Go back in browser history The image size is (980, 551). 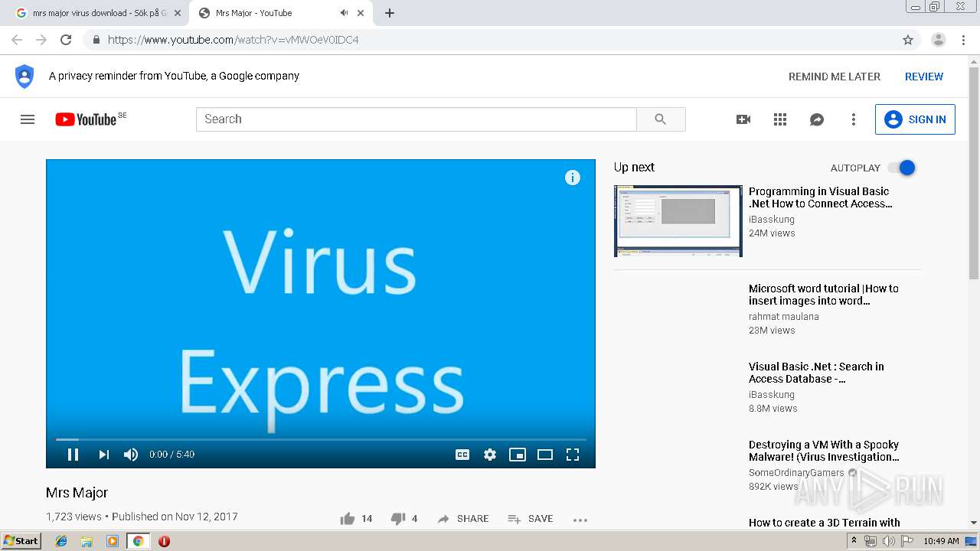(x=17, y=40)
